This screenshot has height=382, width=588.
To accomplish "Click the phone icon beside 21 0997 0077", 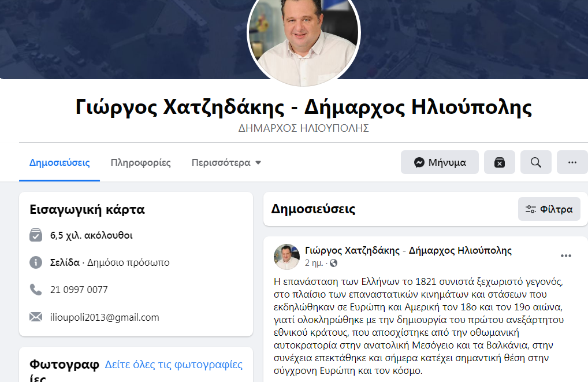I will 36,290.
